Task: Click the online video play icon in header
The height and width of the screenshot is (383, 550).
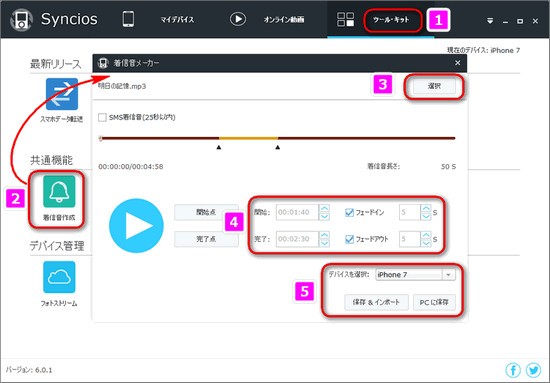Action: point(237,19)
